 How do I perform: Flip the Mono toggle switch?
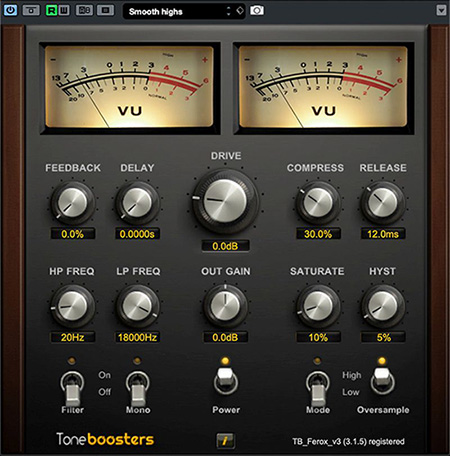click(138, 389)
